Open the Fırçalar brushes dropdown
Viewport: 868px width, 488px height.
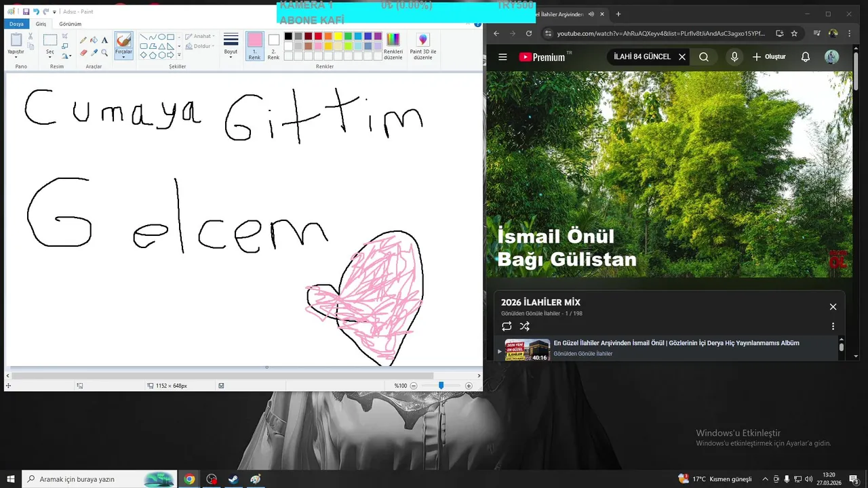click(123, 54)
